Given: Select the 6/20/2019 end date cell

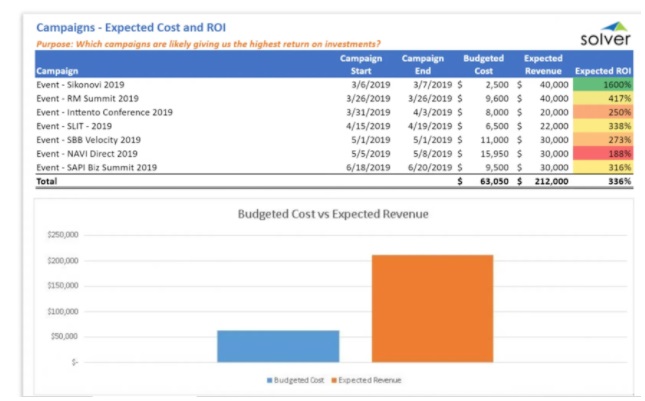Looking at the screenshot, I should click(430, 167).
